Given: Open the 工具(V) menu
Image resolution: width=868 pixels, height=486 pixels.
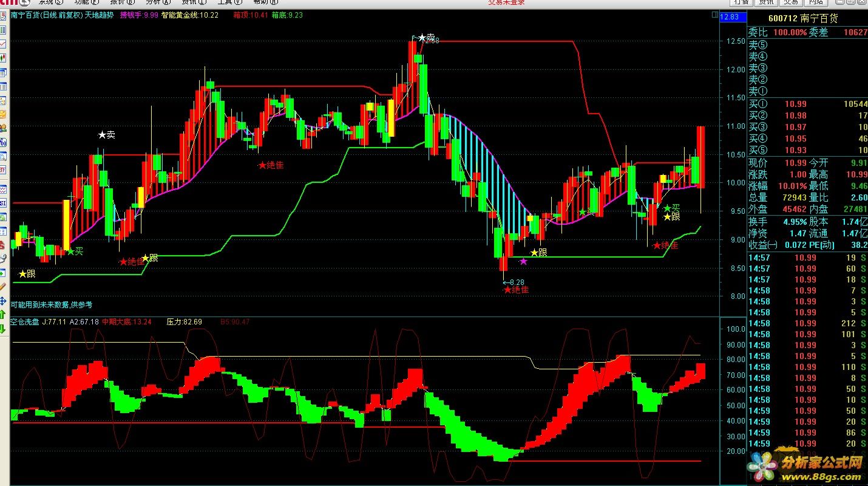Looking at the screenshot, I should point(229,2).
